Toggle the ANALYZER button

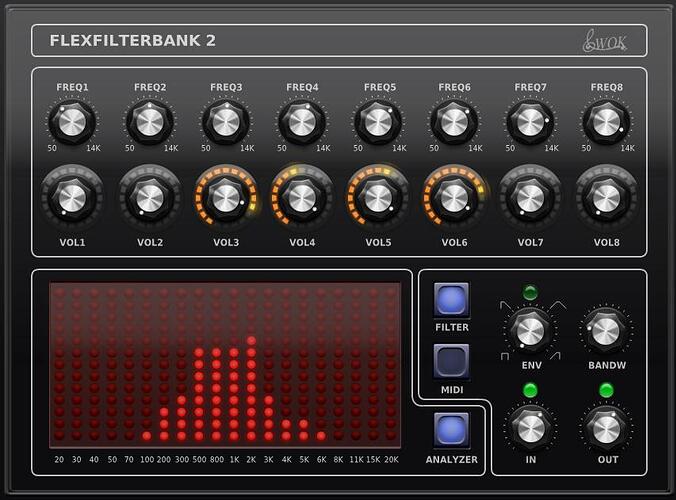click(451, 430)
